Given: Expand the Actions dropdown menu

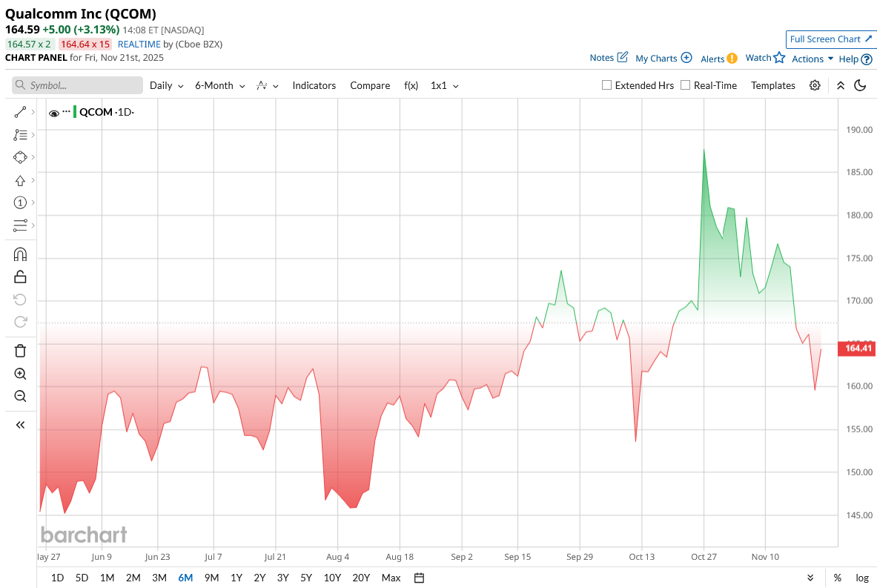Looking at the screenshot, I should [813, 59].
